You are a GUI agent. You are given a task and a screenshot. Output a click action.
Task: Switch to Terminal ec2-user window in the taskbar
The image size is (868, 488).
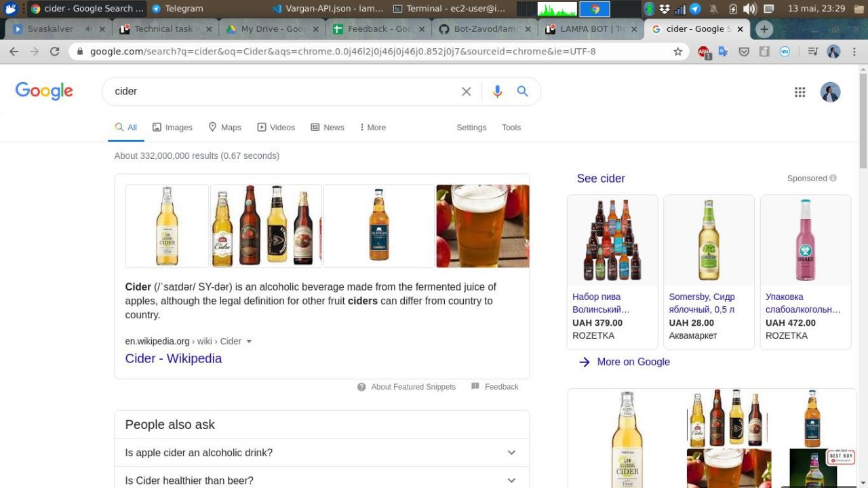(450, 9)
